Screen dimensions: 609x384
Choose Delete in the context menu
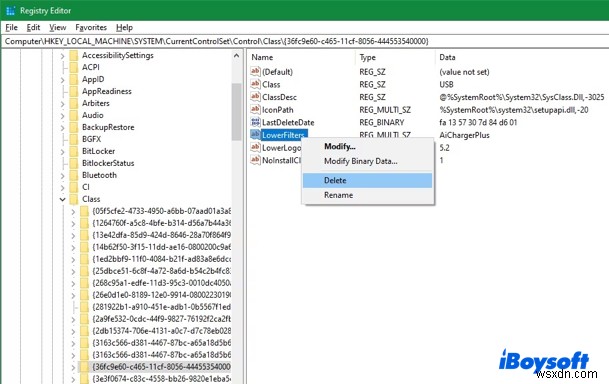pyautogui.click(x=367, y=180)
